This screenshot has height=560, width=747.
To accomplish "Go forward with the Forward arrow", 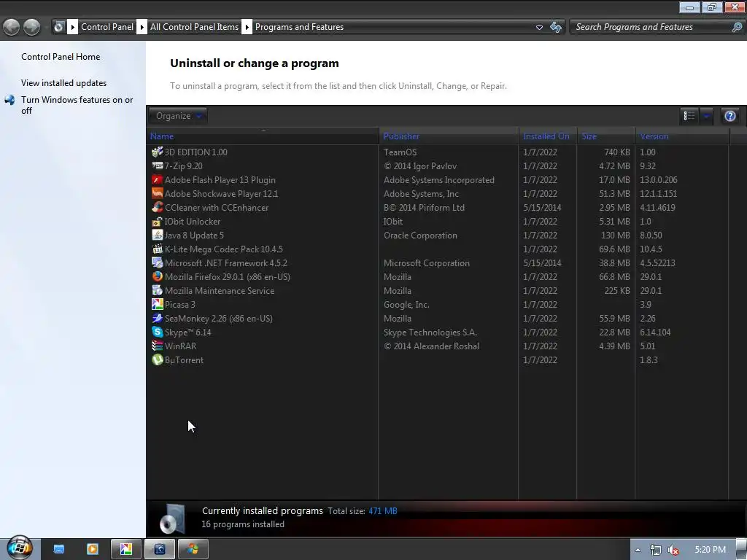I will [x=32, y=27].
